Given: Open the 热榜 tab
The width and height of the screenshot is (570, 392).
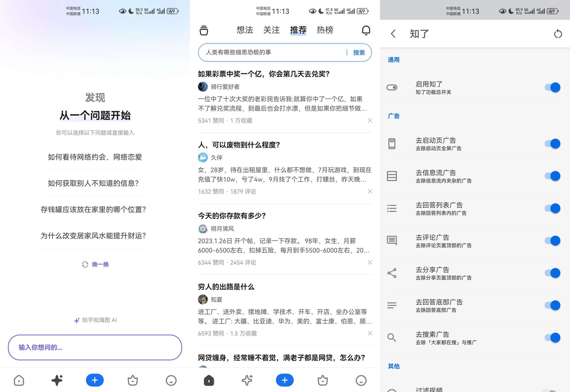Looking at the screenshot, I should point(325,30).
